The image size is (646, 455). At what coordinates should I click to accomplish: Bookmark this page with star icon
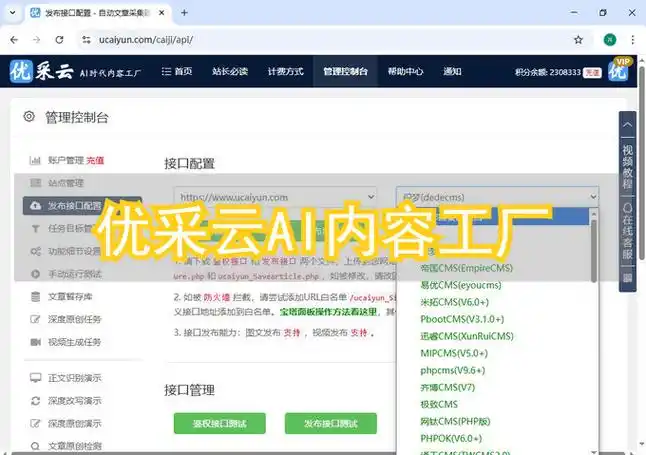(578, 40)
